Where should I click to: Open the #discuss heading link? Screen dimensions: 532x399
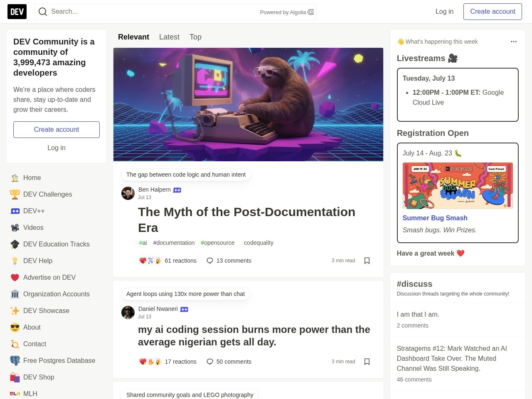coord(414,284)
